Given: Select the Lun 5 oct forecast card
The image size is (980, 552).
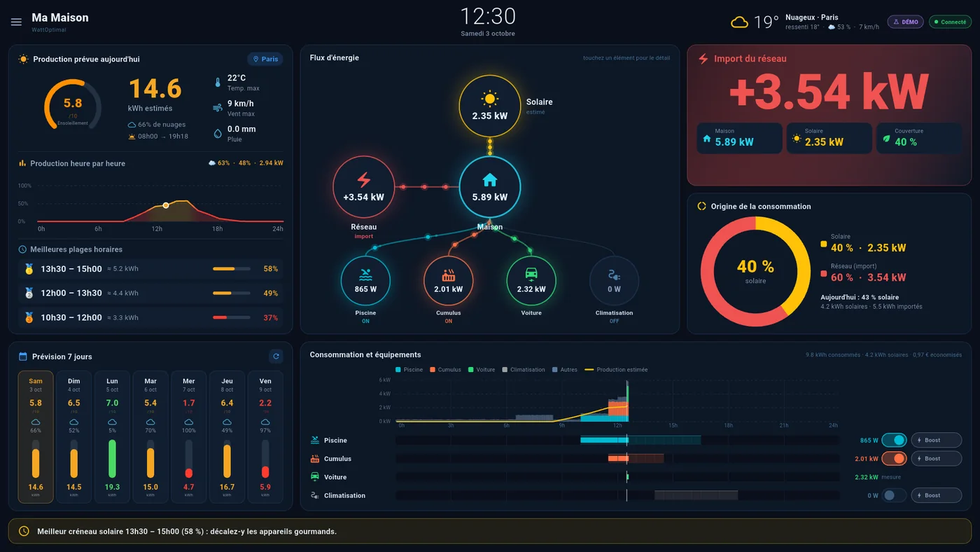Looking at the screenshot, I should [112, 437].
